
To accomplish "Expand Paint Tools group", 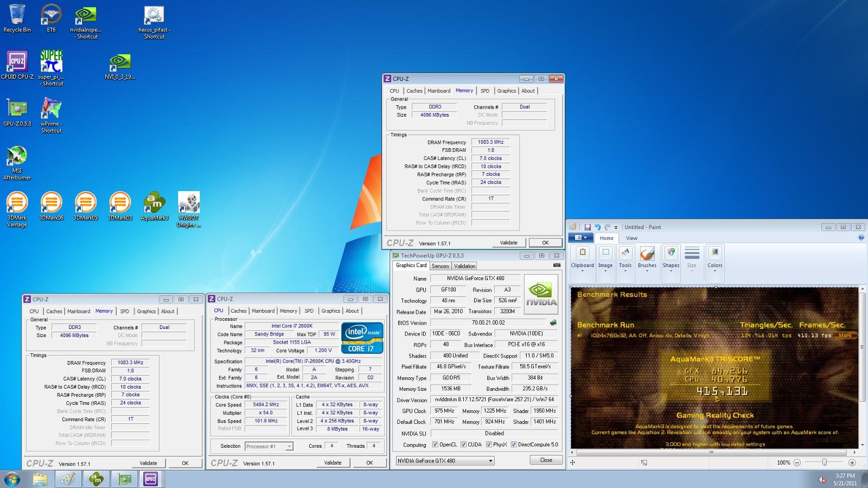I will pos(625,263).
